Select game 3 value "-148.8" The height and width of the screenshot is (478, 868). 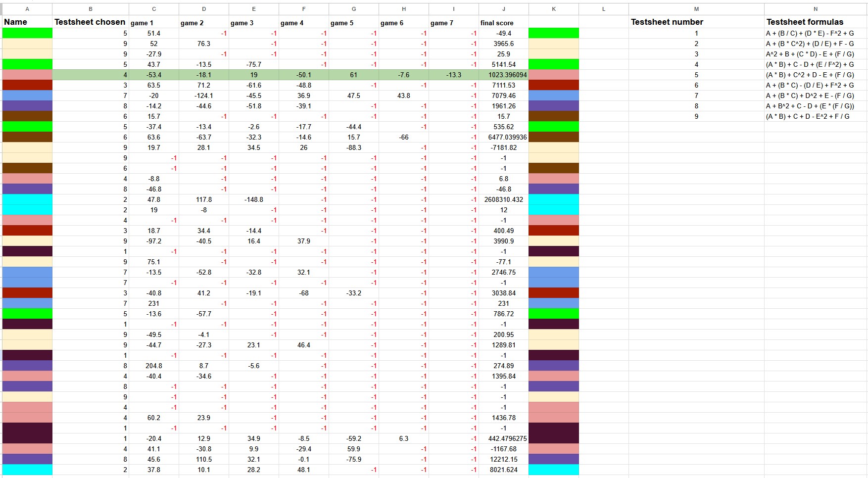[254, 199]
